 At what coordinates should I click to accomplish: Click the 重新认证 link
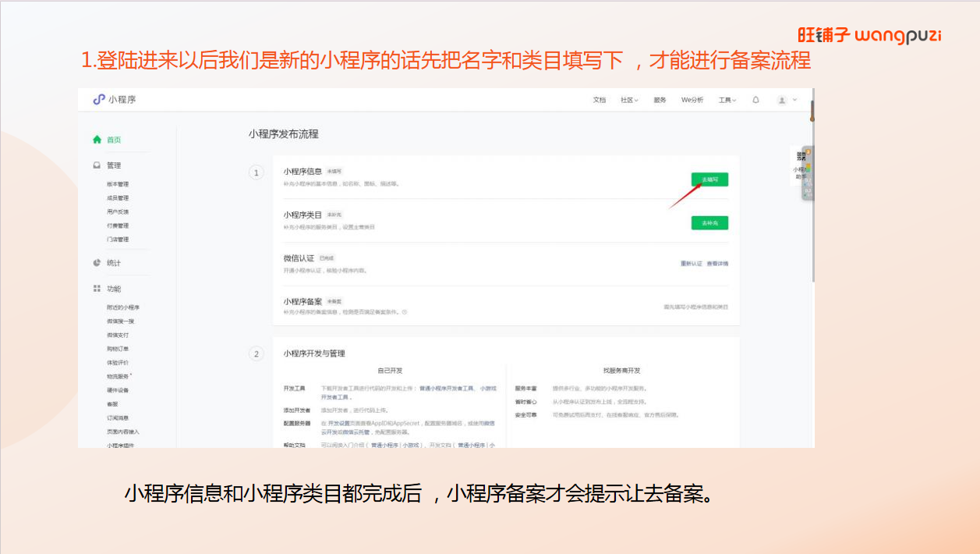click(692, 264)
